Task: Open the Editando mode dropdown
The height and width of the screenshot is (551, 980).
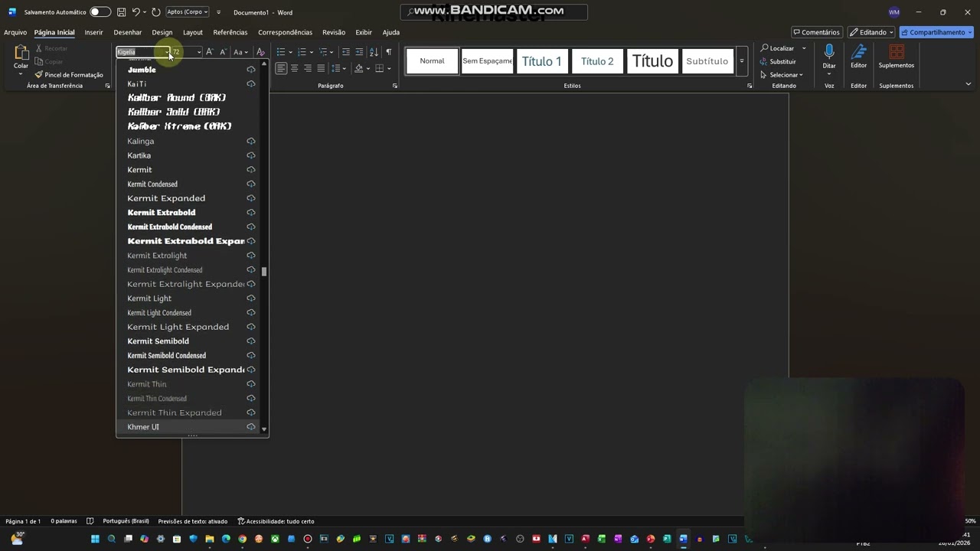Action: [871, 32]
